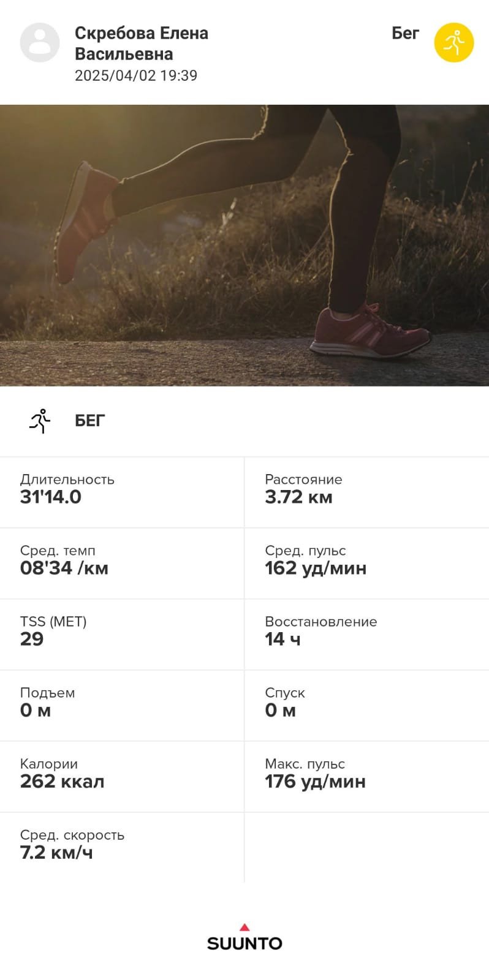Tap the Макс. пульс 176 уд/мин cell
The image size is (489, 980).
[x=367, y=776]
